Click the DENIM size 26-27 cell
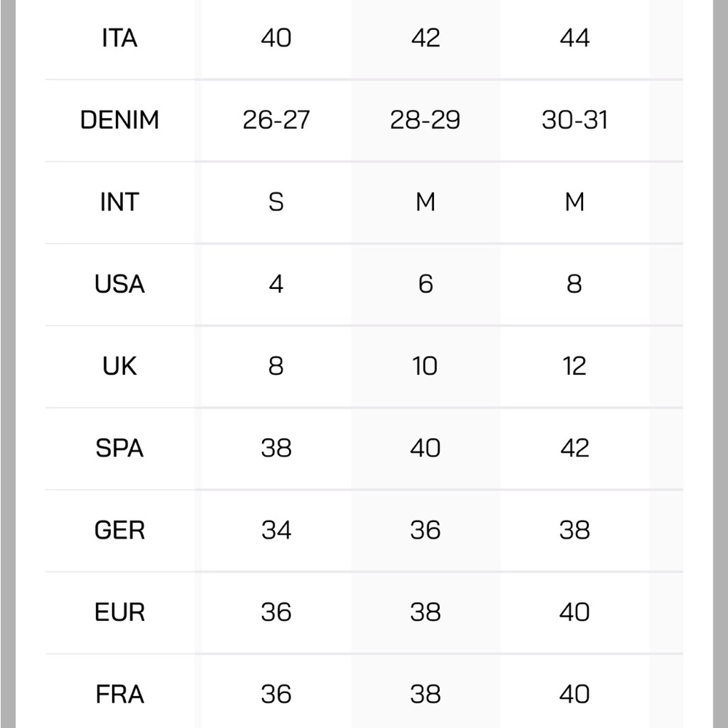Image resolution: width=728 pixels, height=728 pixels. coord(276,120)
